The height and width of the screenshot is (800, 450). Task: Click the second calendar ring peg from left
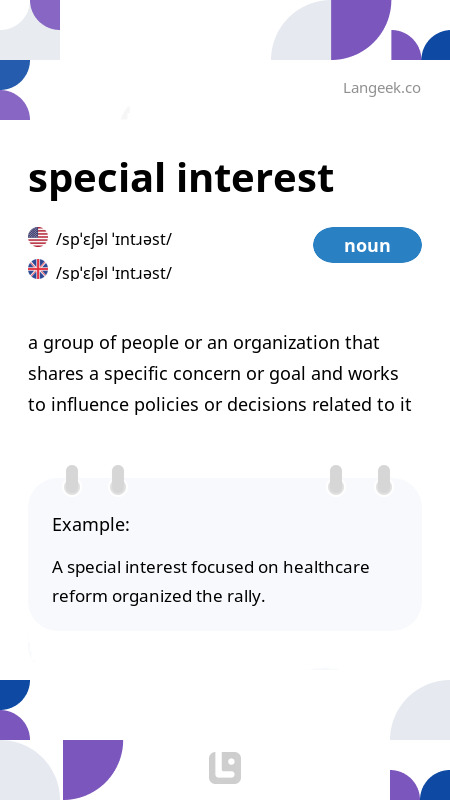click(x=118, y=480)
